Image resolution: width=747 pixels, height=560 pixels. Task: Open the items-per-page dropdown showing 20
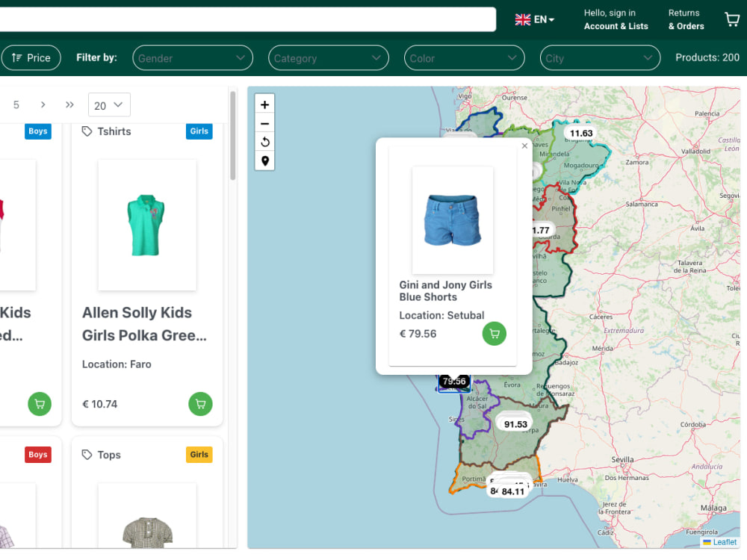pyautogui.click(x=109, y=105)
